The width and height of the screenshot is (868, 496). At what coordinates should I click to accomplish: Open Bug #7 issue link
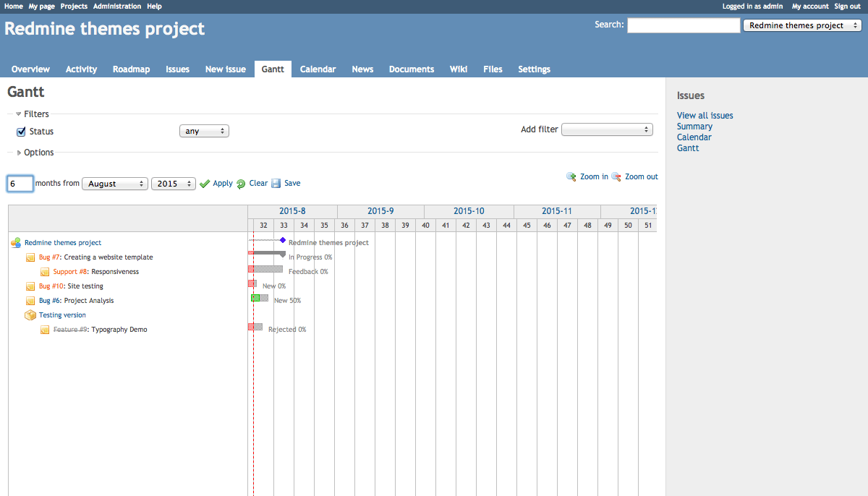[49, 257]
